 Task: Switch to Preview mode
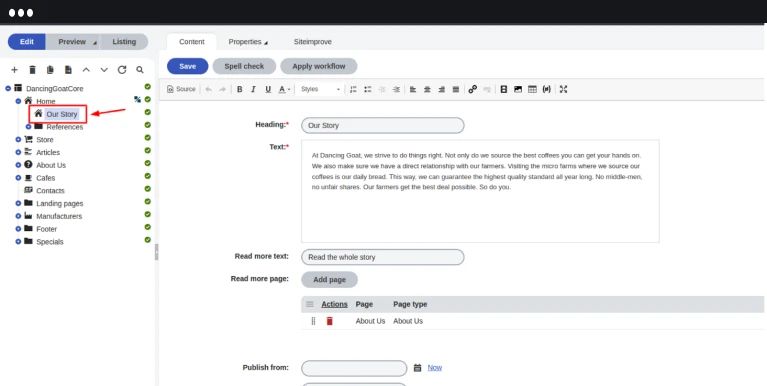[72, 42]
